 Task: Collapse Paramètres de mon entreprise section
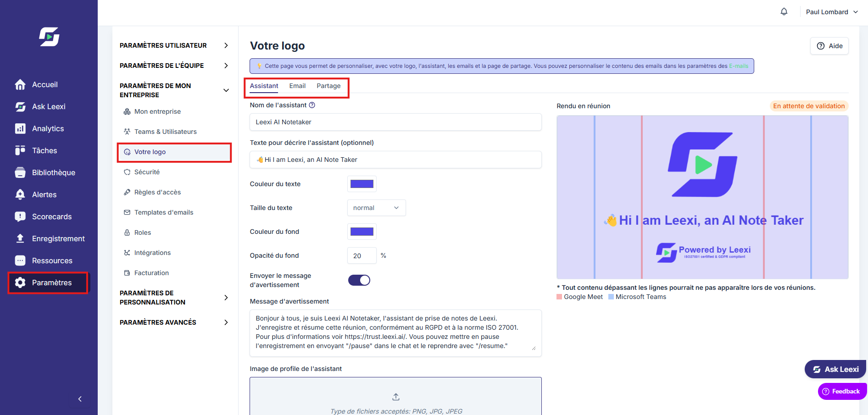226,90
